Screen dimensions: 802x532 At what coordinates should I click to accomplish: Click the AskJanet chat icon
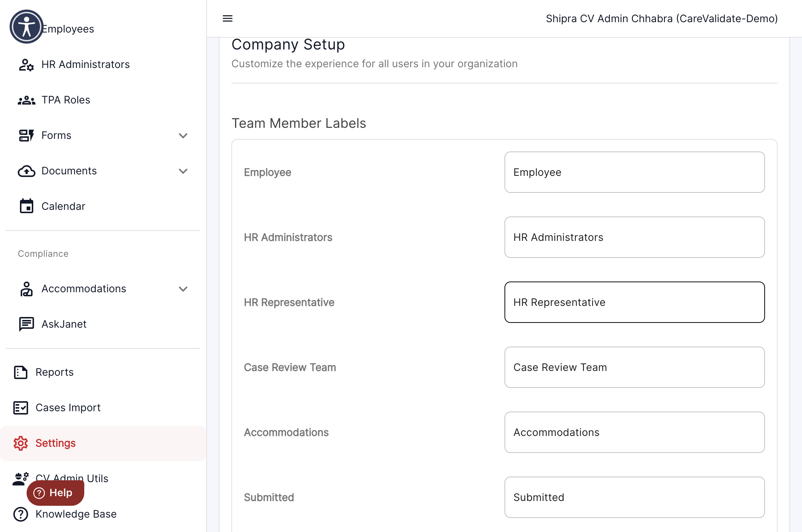click(26, 324)
